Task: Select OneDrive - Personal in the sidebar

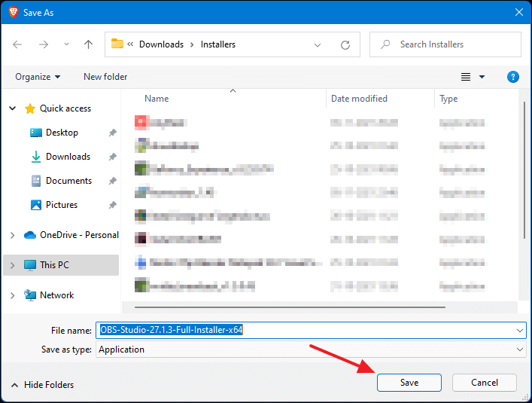Action: [79, 234]
